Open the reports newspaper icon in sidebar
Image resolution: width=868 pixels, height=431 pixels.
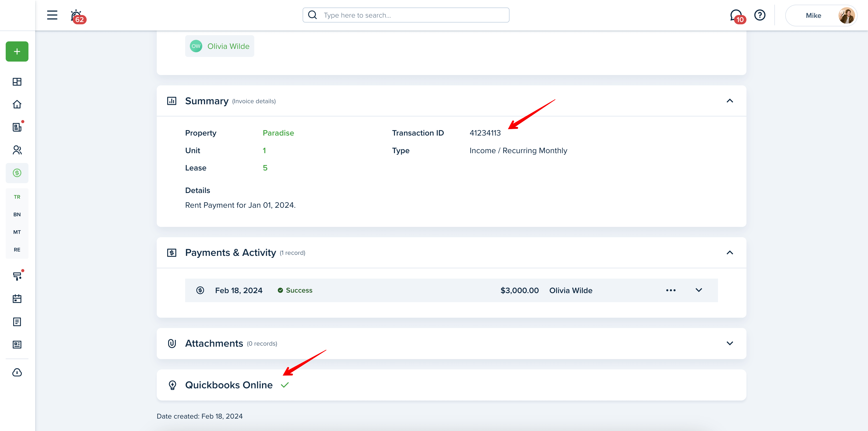coord(17,344)
